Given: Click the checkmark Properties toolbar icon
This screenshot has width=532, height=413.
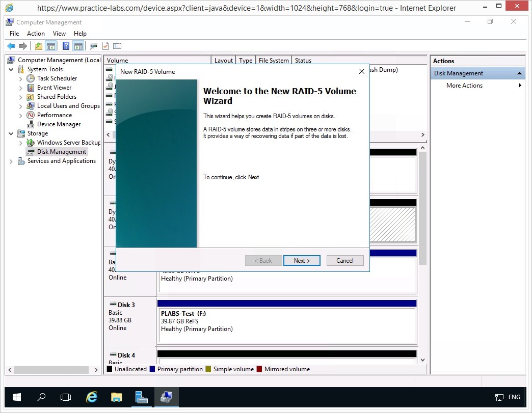Looking at the screenshot, I should coord(105,46).
